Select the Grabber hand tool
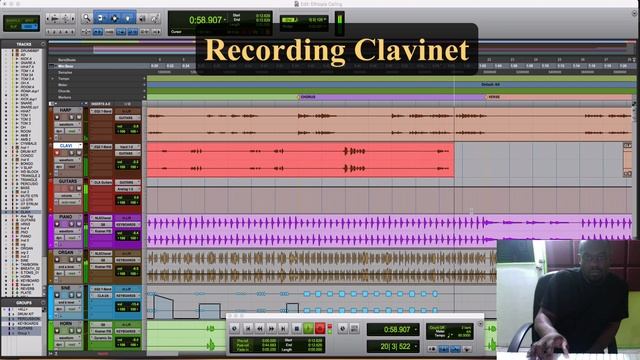Screen dimensions: 640x360 [x=128, y=18]
